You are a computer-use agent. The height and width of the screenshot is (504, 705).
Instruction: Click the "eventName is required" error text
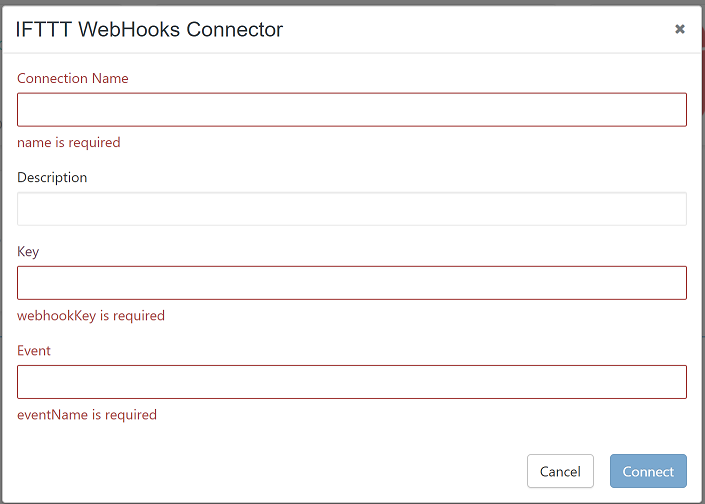pyautogui.click(x=87, y=414)
